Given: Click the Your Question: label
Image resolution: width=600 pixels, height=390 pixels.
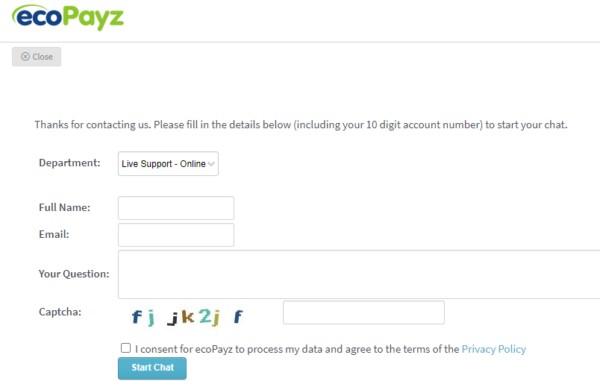Looking at the screenshot, I should coord(74,274).
